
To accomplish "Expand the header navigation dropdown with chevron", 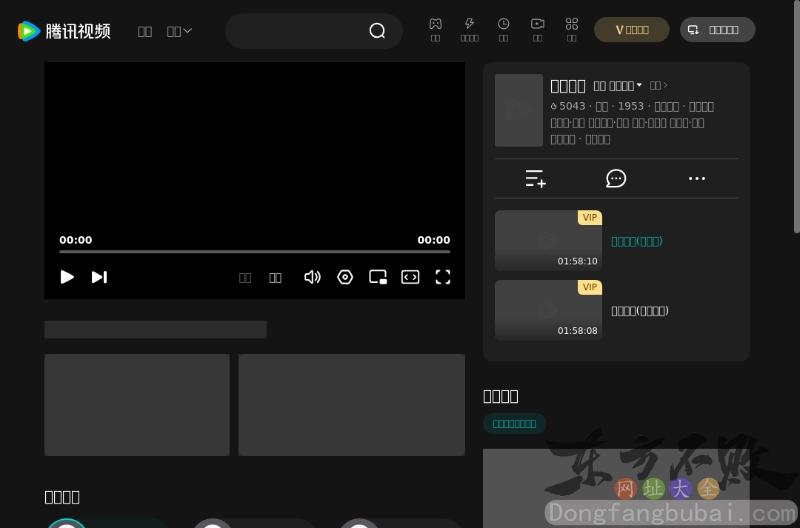I will click(179, 32).
